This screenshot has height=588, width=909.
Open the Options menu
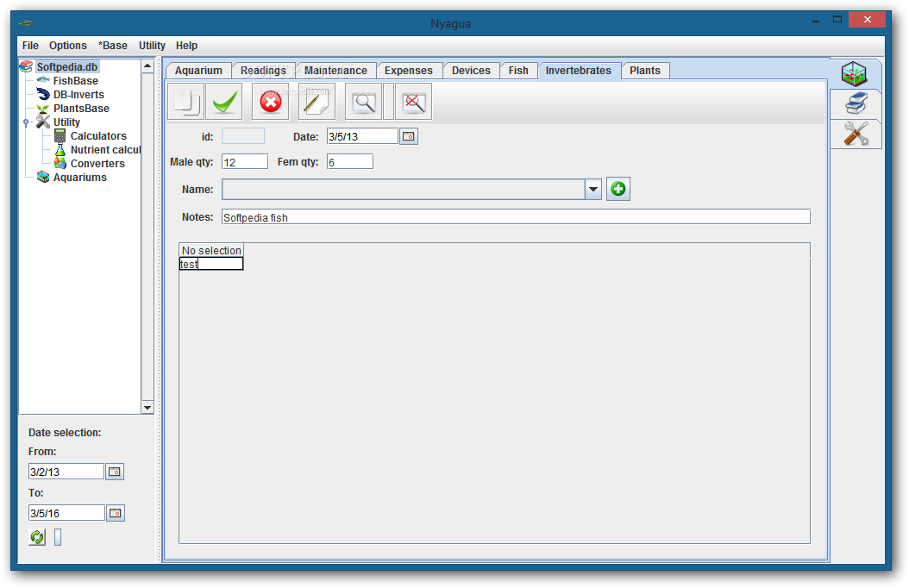[x=68, y=45]
